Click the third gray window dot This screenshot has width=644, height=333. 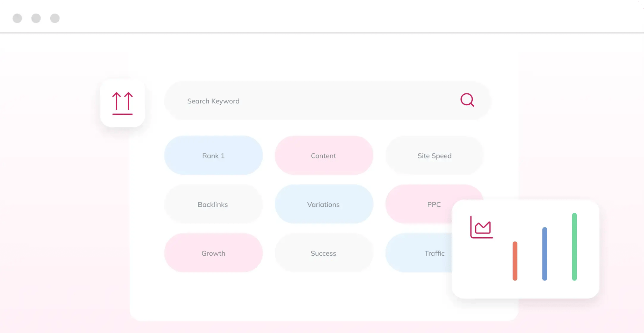pyautogui.click(x=55, y=18)
